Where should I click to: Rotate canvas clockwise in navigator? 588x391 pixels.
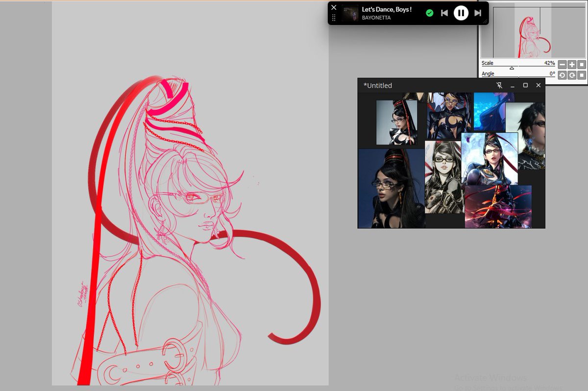point(572,75)
